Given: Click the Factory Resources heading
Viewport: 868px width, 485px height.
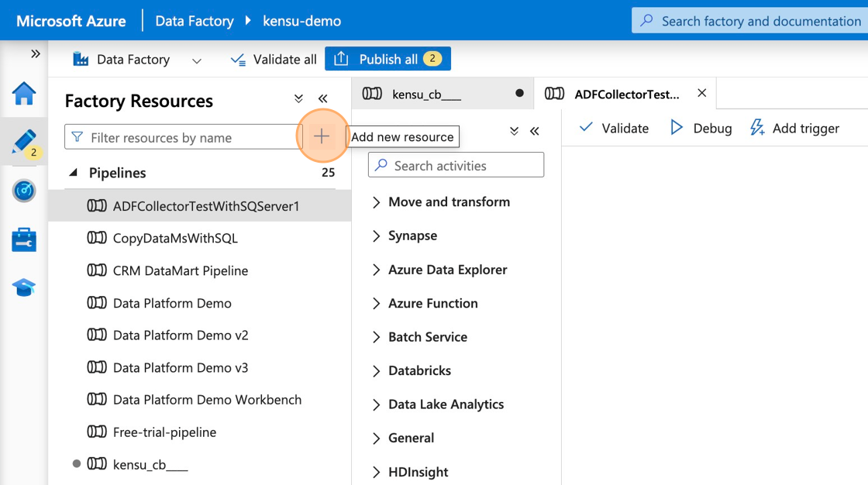Looking at the screenshot, I should click(x=139, y=101).
